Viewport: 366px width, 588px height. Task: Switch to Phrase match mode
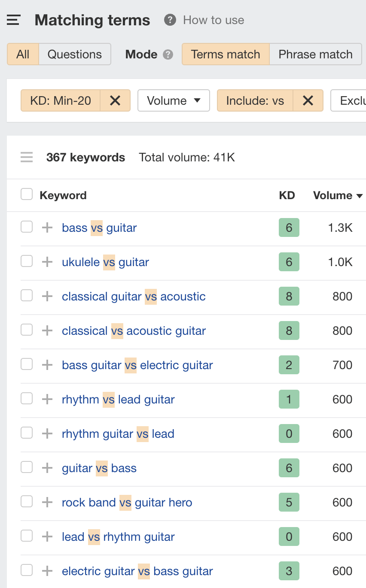click(x=316, y=55)
